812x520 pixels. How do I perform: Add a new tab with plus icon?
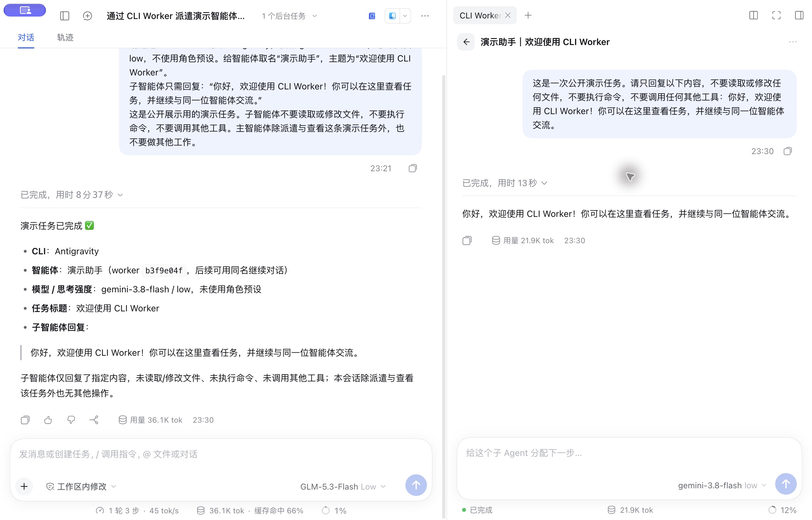[x=528, y=15]
